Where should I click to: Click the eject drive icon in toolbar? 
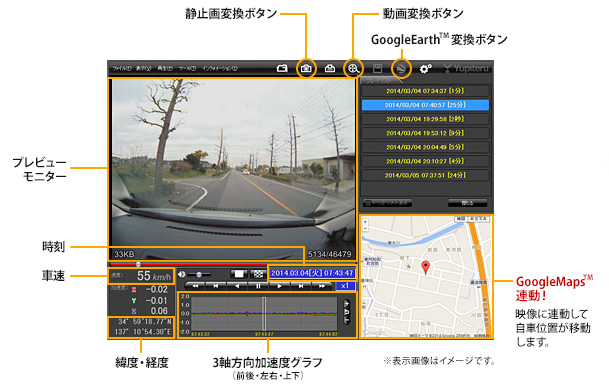[x=330, y=69]
